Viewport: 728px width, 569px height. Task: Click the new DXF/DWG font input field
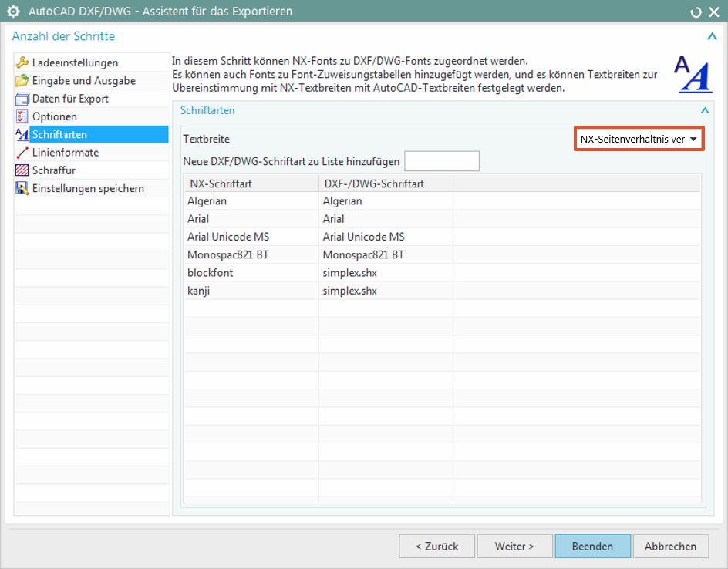coord(442,161)
